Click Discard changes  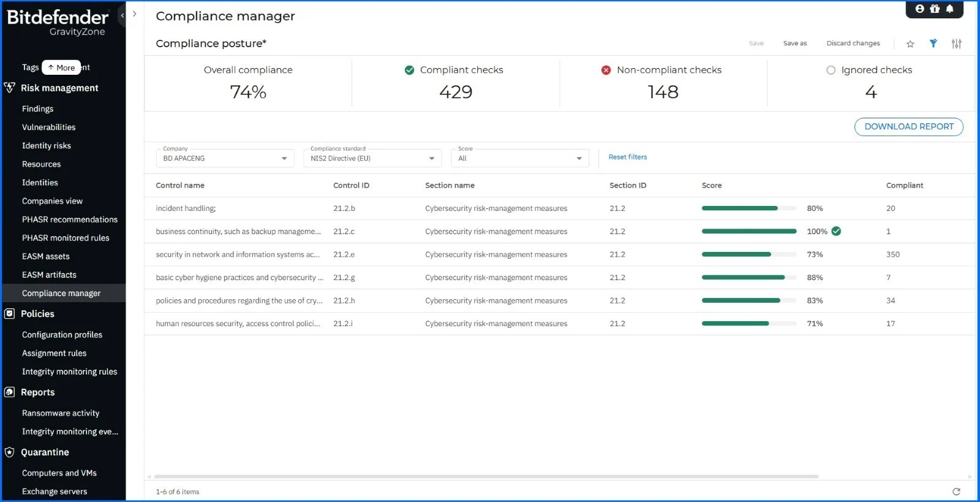pyautogui.click(x=853, y=44)
